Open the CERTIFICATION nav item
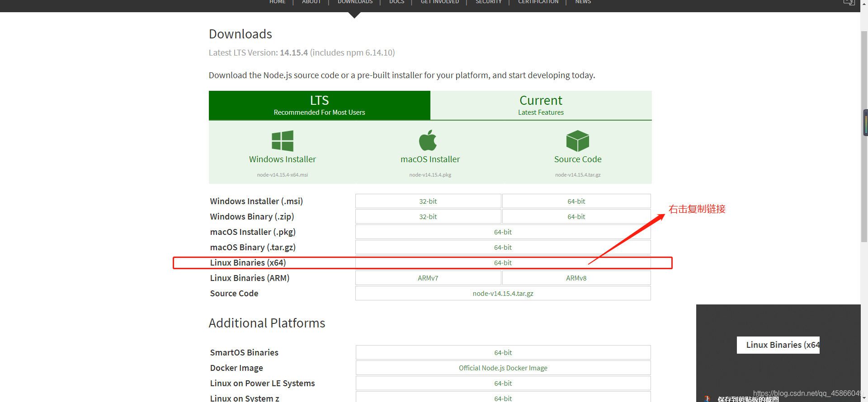 (x=538, y=2)
